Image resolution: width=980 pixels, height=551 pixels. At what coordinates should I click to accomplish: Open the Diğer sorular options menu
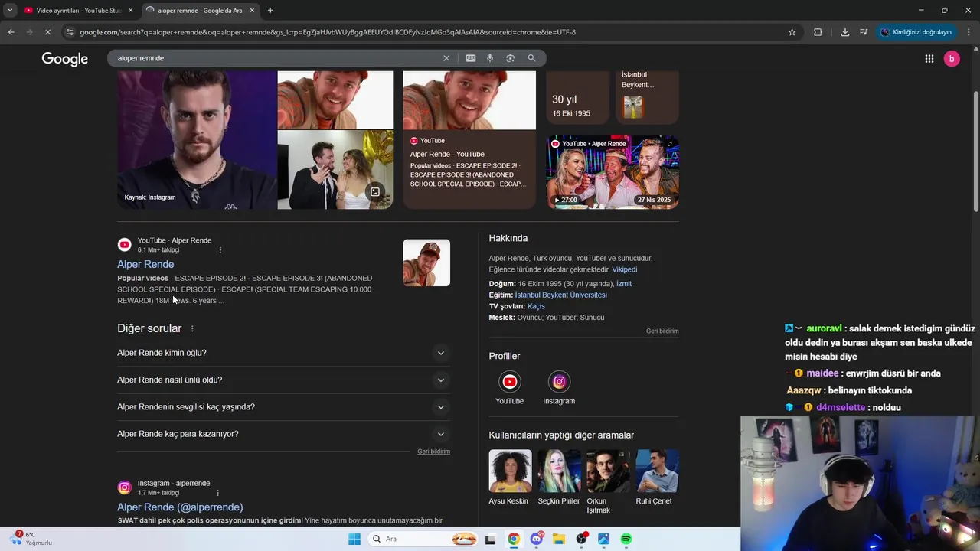(192, 328)
